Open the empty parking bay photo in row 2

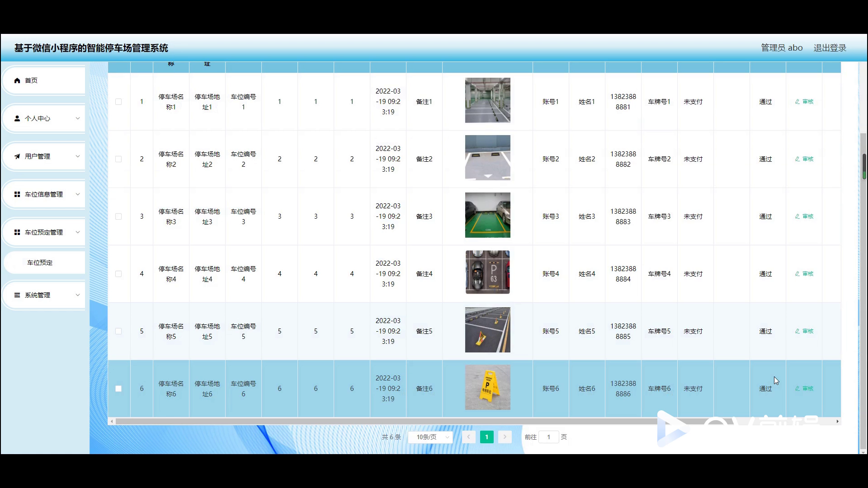pyautogui.click(x=487, y=158)
